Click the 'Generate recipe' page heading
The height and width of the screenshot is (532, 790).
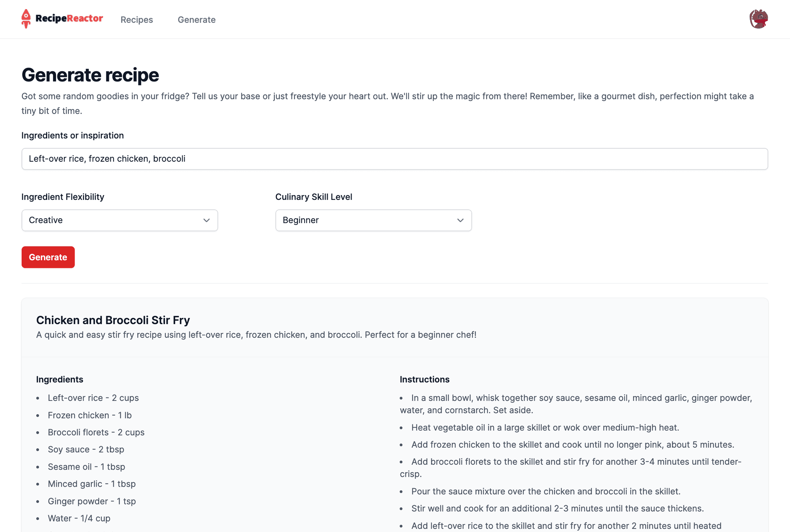tap(90, 75)
